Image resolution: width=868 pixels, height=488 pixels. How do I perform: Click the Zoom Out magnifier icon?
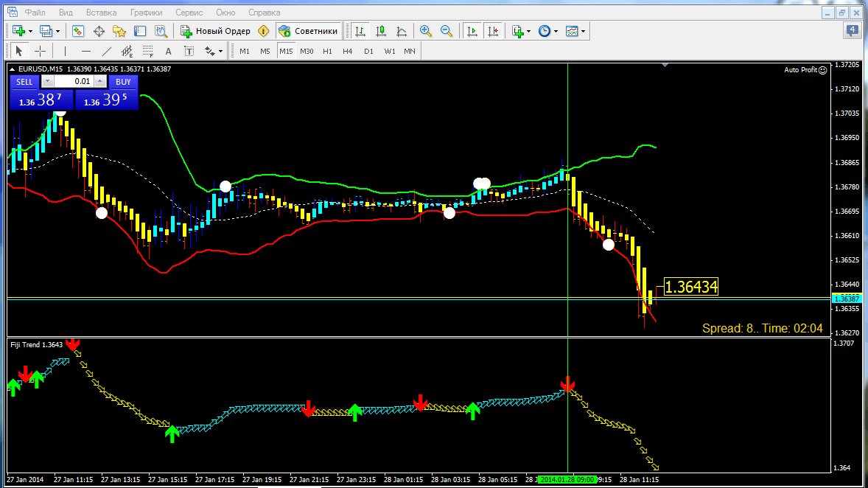[x=446, y=31]
